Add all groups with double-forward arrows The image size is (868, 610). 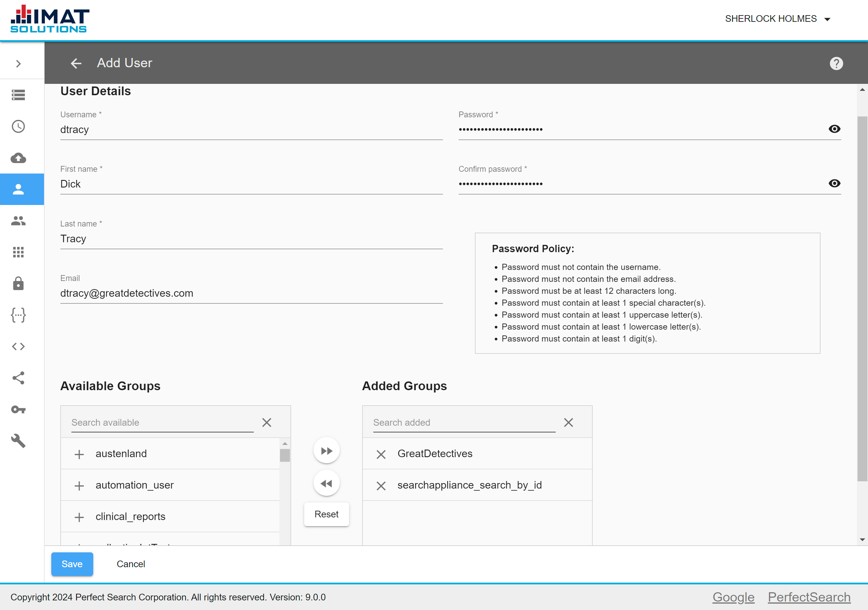pyautogui.click(x=327, y=451)
